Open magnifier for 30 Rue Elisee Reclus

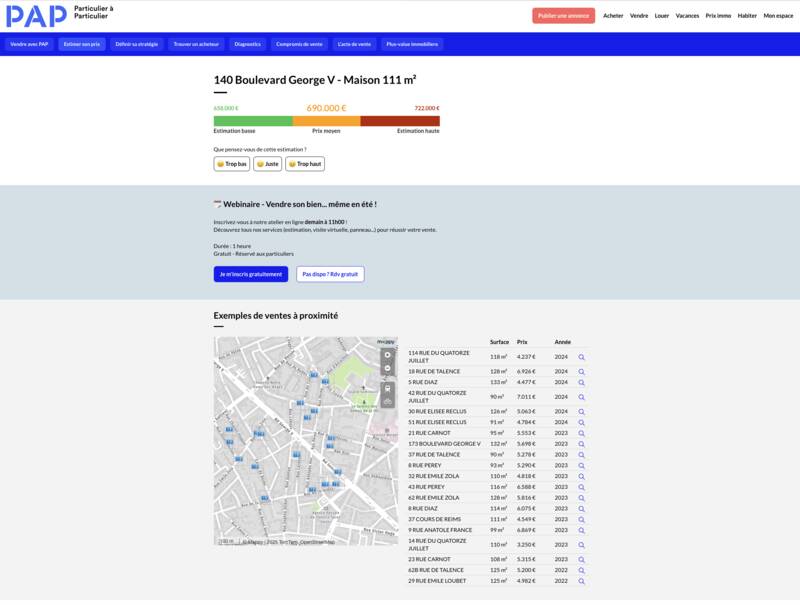581,412
